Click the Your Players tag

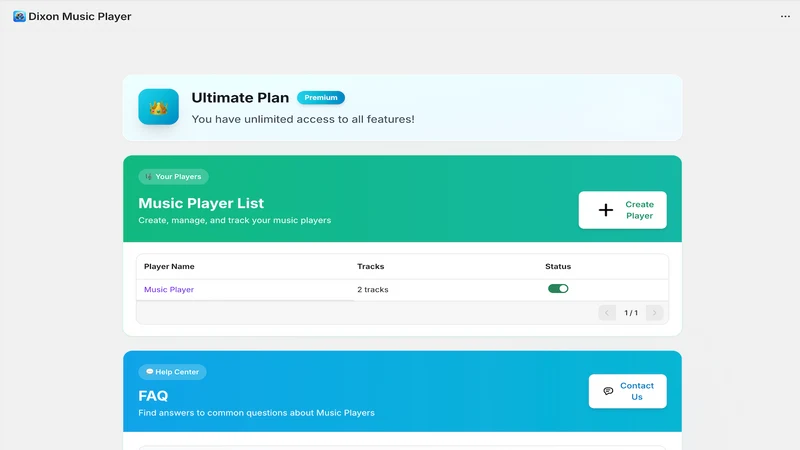pyautogui.click(x=173, y=177)
